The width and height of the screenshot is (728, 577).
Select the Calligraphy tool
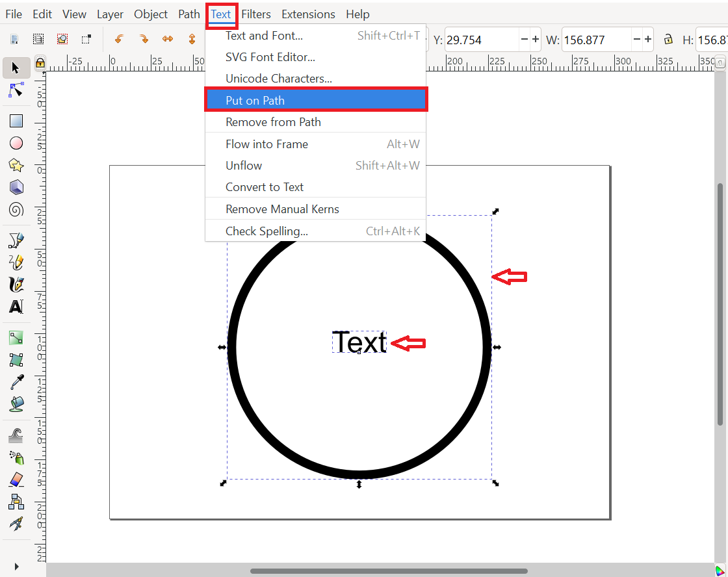pos(17,284)
